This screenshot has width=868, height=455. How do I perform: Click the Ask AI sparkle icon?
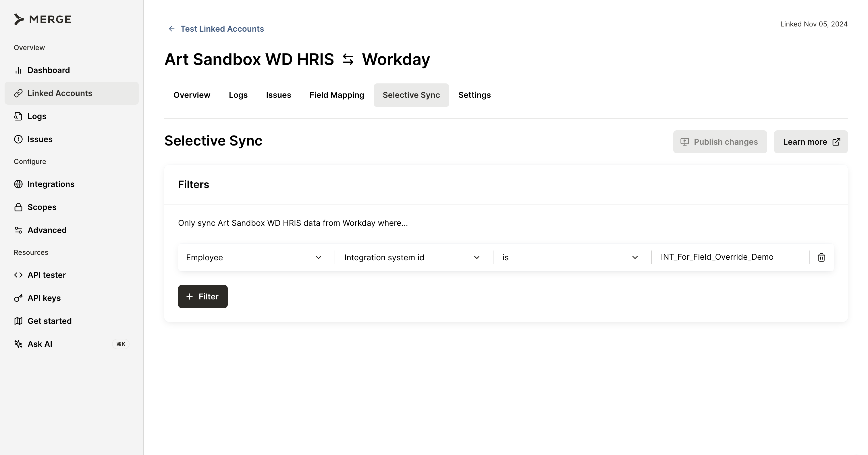pos(18,344)
